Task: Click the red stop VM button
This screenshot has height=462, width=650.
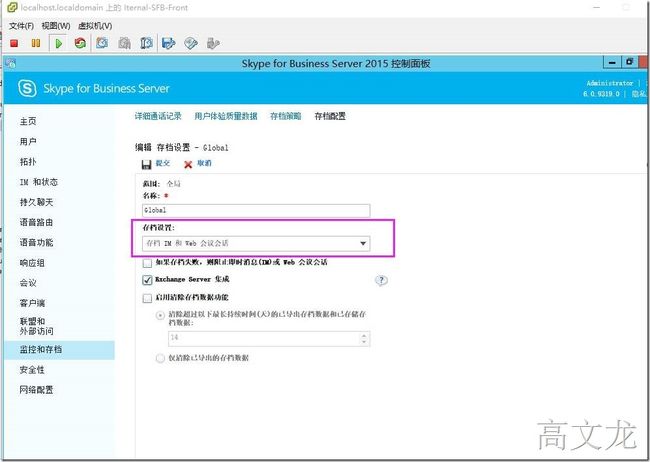Action: coord(14,43)
